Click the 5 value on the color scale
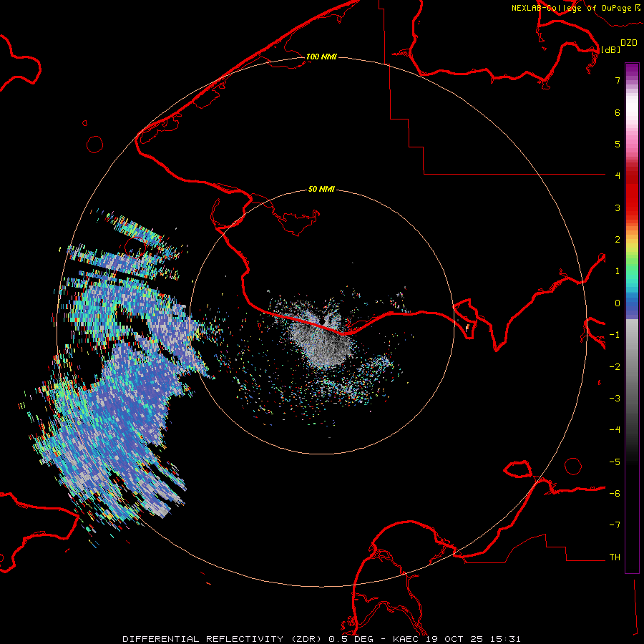Viewport: 644px width, 644px height. (618, 144)
